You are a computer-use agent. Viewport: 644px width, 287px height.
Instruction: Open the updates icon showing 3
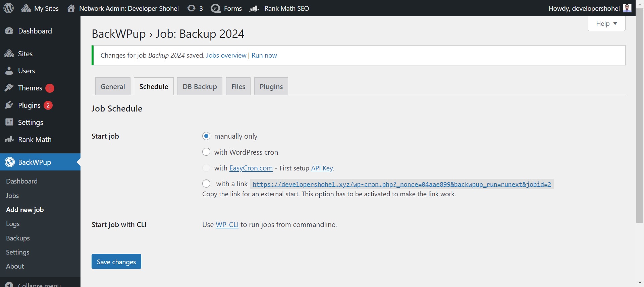click(191, 8)
